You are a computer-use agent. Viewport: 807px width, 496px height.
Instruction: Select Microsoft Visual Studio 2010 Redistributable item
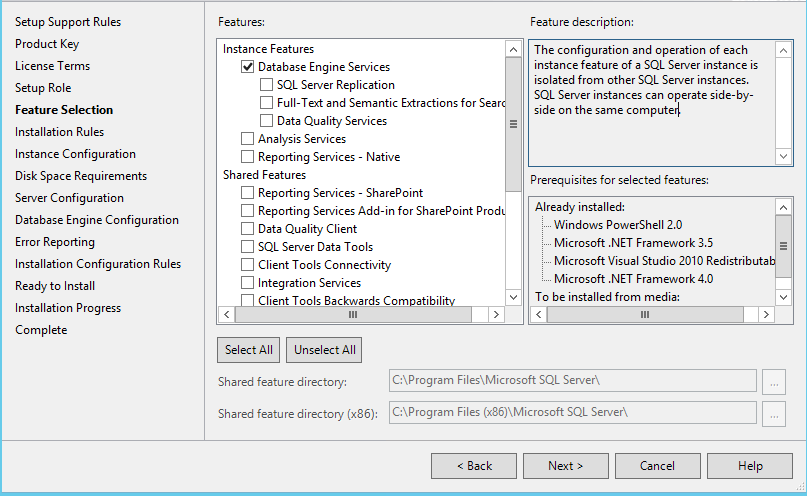click(664, 261)
